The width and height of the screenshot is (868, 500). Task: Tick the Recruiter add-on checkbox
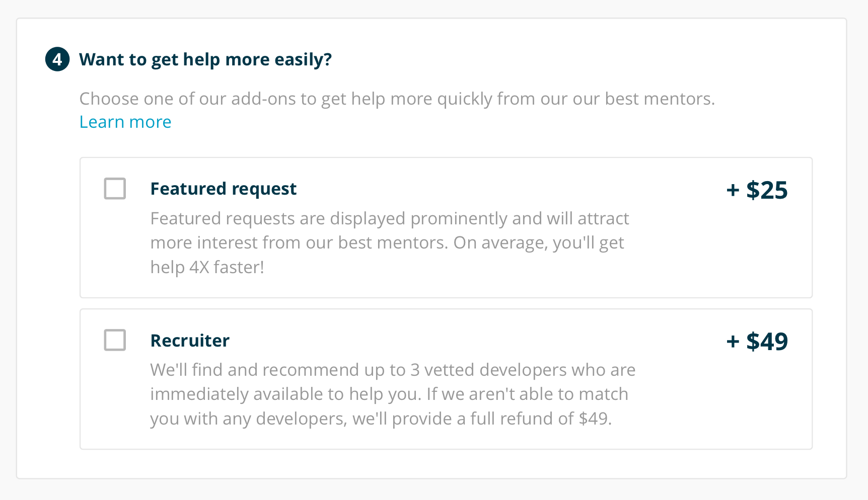coord(115,340)
